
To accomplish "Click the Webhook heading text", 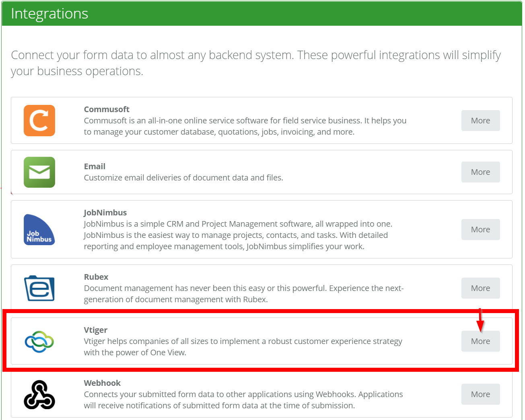I will [x=102, y=383].
